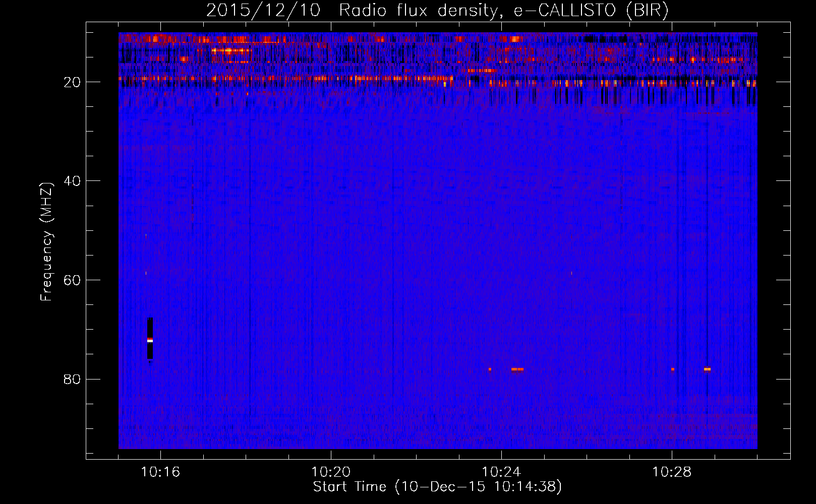
Task: Click the orange burst near 78 MHz after 10:28:30
Action: (x=707, y=369)
